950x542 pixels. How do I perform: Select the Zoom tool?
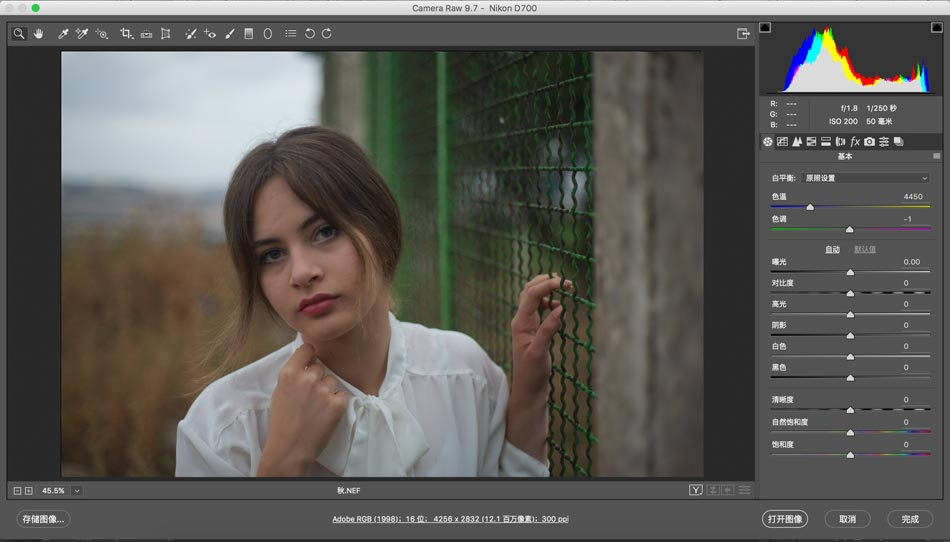coord(19,34)
